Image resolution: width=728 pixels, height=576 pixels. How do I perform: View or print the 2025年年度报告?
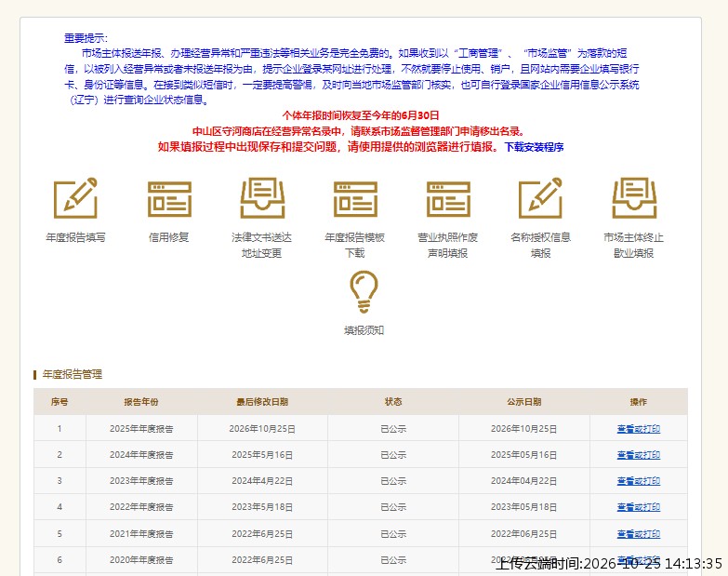click(x=639, y=429)
